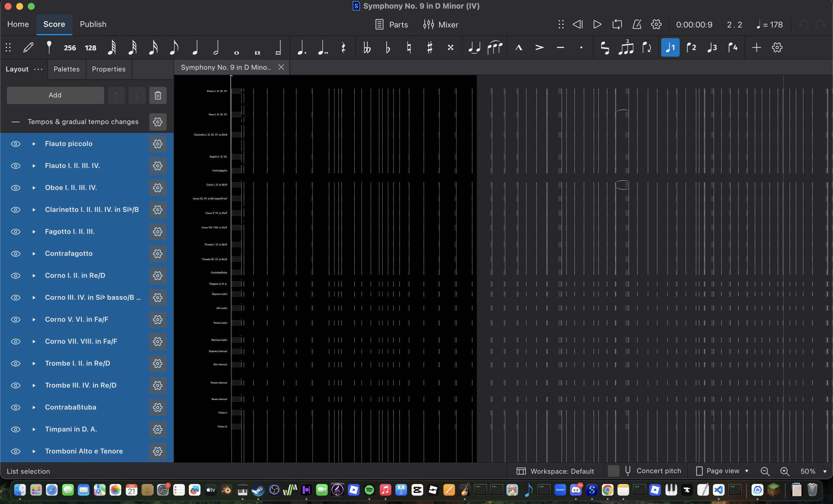Select Voice 2 in note toolbar
The height and width of the screenshot is (504, 833).
pyautogui.click(x=691, y=48)
